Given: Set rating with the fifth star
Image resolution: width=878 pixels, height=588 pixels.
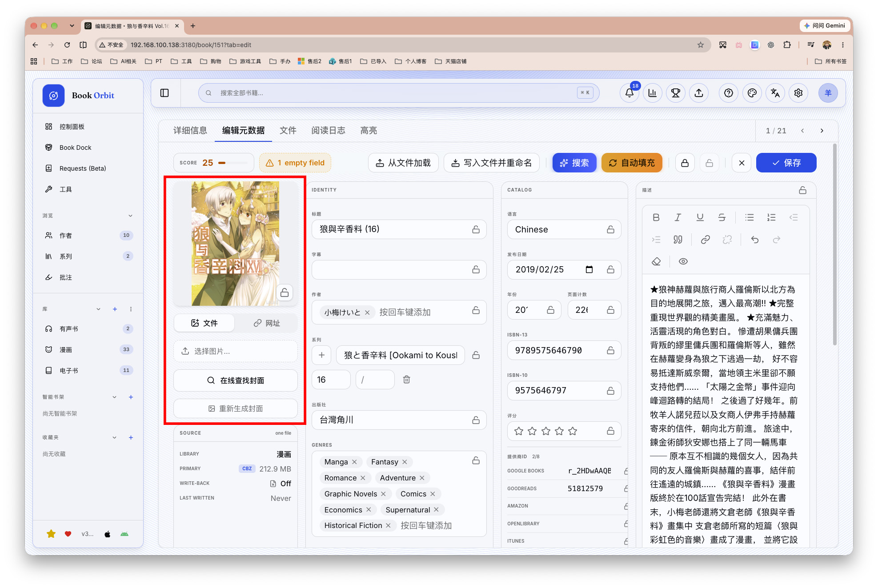Looking at the screenshot, I should pyautogui.click(x=573, y=431).
